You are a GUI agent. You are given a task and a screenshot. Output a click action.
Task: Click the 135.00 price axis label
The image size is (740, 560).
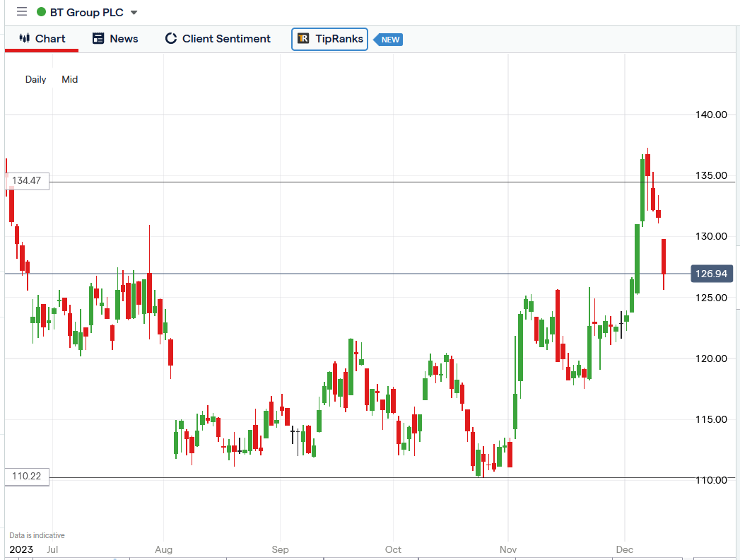tap(711, 175)
